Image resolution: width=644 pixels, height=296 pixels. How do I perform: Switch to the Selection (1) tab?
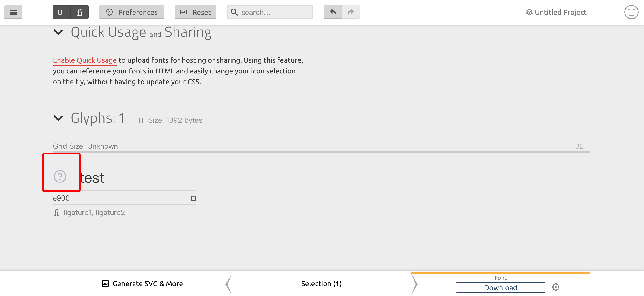coord(321,284)
